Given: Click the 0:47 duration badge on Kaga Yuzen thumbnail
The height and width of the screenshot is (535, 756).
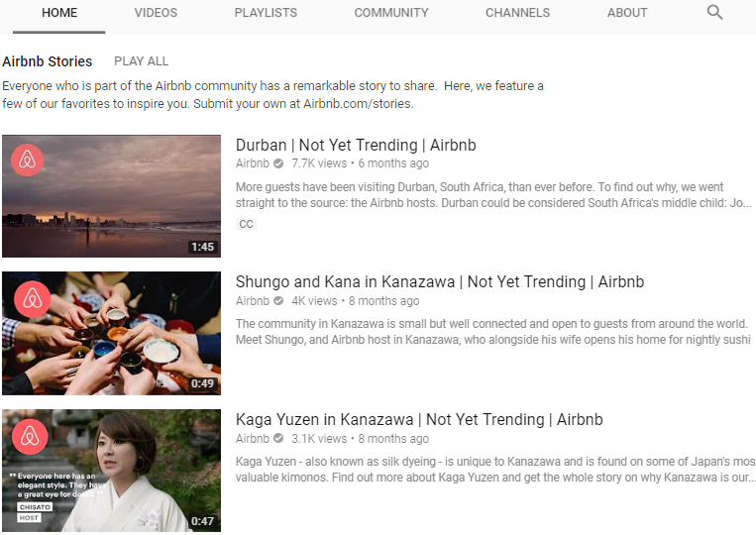Looking at the screenshot, I should (x=202, y=521).
